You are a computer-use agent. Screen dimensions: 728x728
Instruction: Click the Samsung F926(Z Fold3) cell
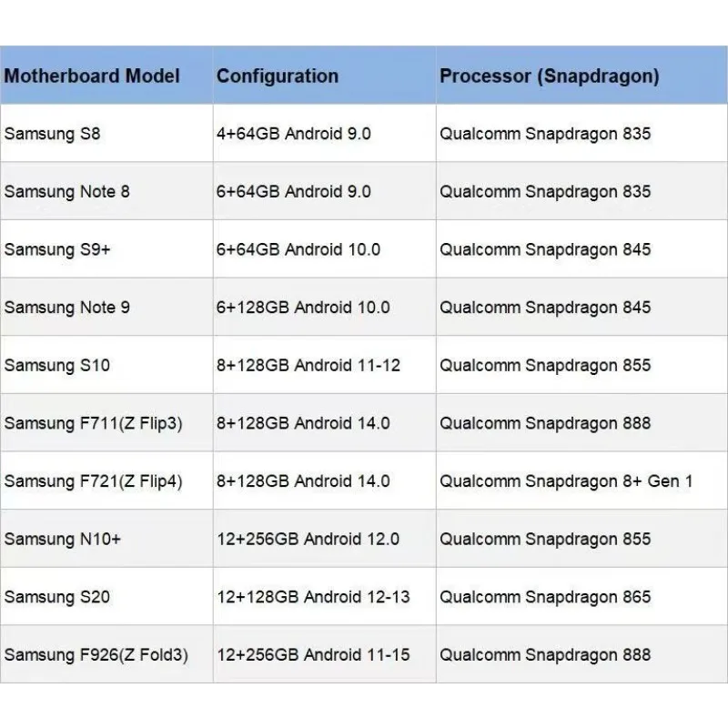96,654
